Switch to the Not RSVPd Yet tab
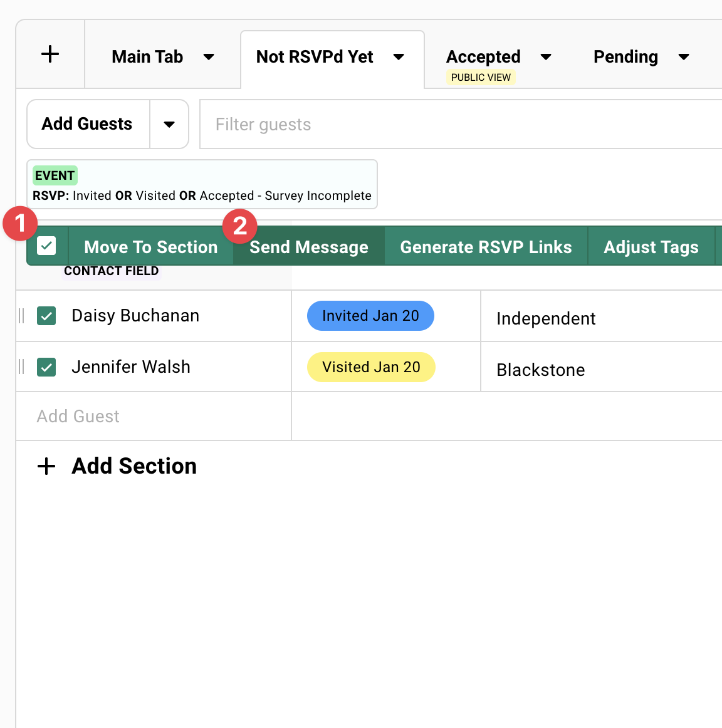The image size is (722, 728). (315, 56)
